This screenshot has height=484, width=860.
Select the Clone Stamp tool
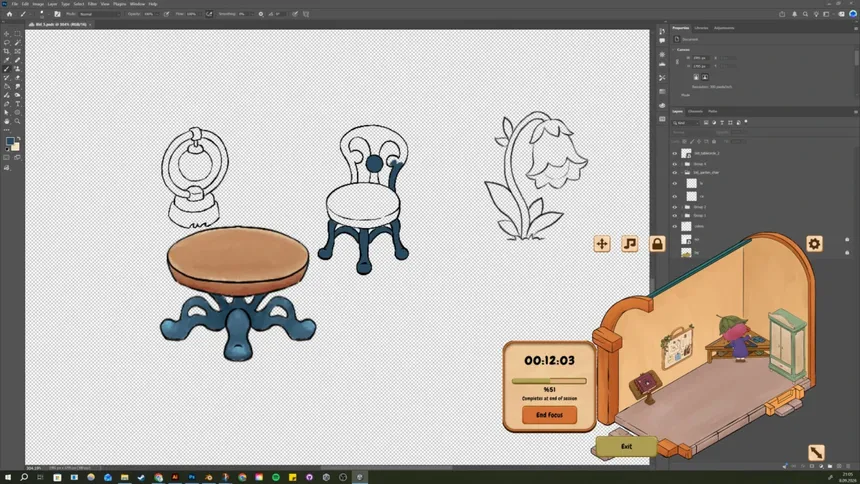pyautogui.click(x=18, y=69)
